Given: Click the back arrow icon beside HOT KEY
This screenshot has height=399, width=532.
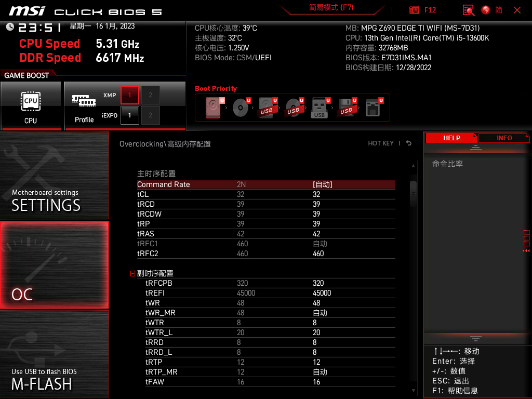Looking at the screenshot, I should [x=409, y=143].
